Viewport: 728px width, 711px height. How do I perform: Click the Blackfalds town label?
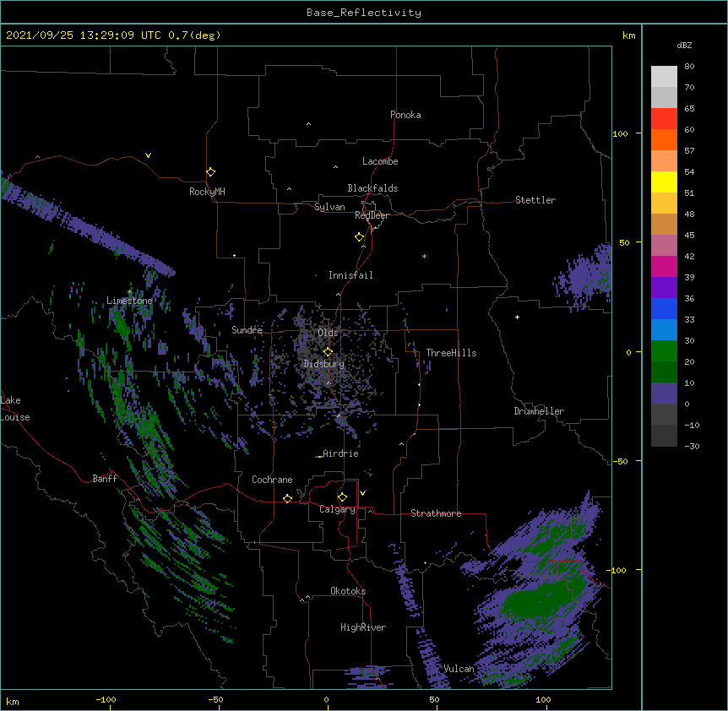click(x=372, y=188)
